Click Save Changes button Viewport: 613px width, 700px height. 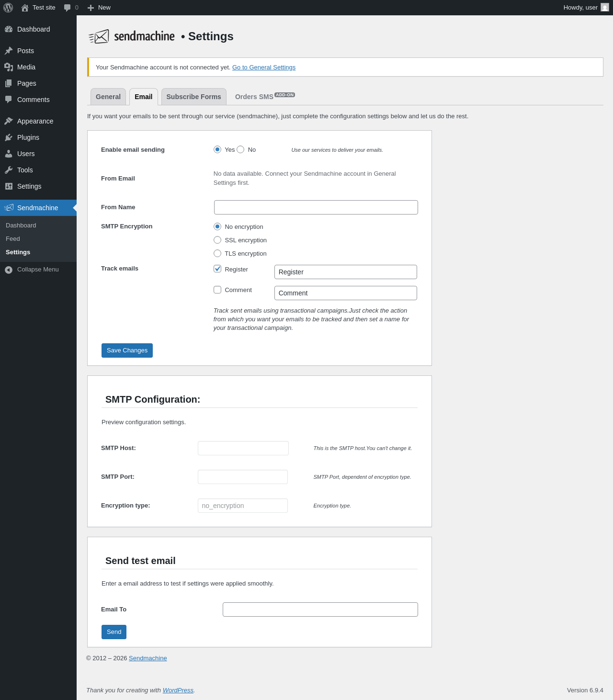127,350
